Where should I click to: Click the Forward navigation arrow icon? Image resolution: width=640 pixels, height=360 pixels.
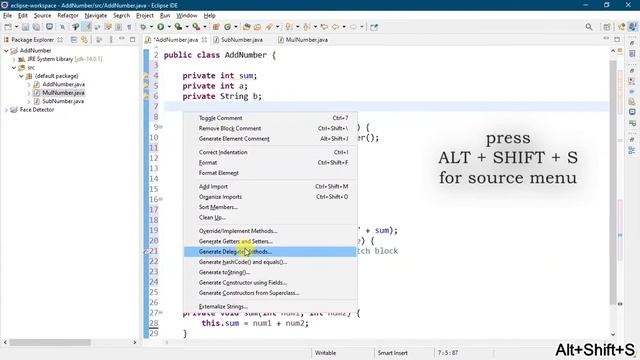pyautogui.click(x=353, y=27)
